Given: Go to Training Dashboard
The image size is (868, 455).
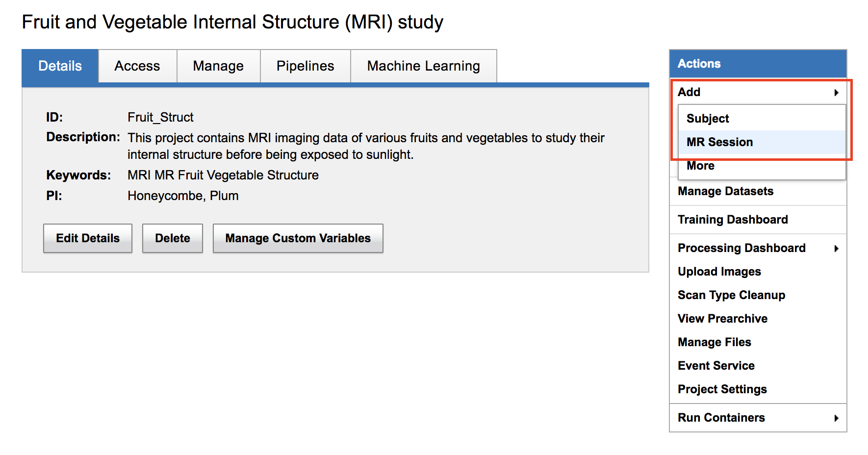Looking at the screenshot, I should pyautogui.click(x=733, y=220).
